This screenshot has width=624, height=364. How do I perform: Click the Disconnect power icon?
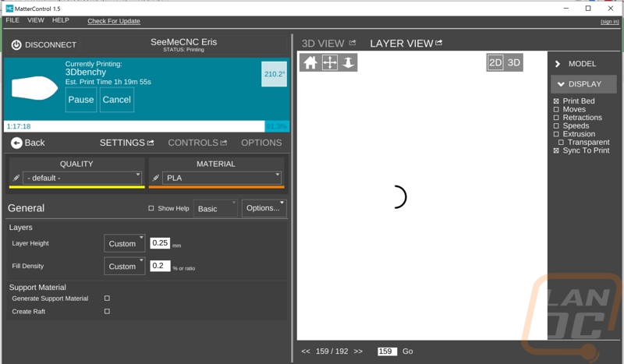(16, 45)
